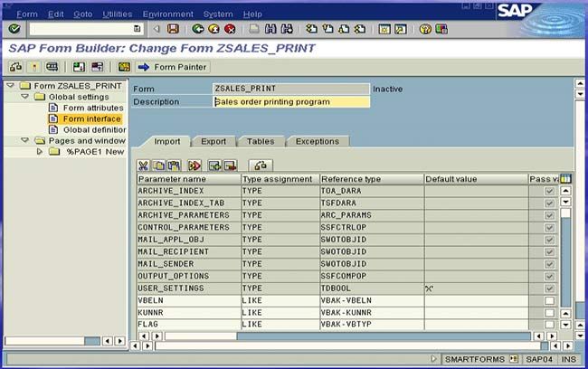Click the Next Page icon
This screenshot has height=369, width=588.
pos(344,29)
